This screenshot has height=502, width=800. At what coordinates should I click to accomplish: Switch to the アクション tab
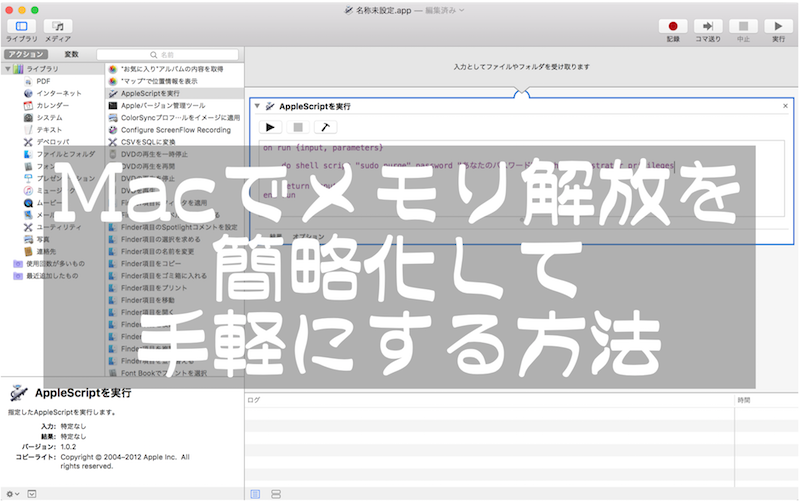click(x=26, y=54)
